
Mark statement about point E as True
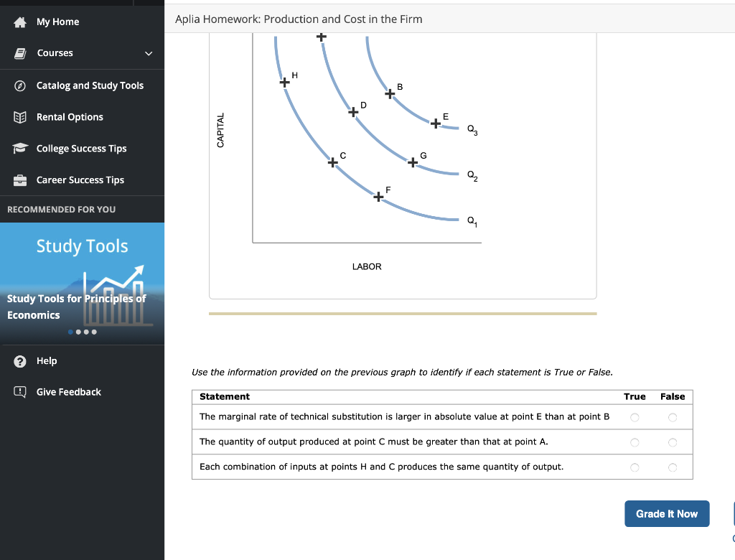point(635,416)
